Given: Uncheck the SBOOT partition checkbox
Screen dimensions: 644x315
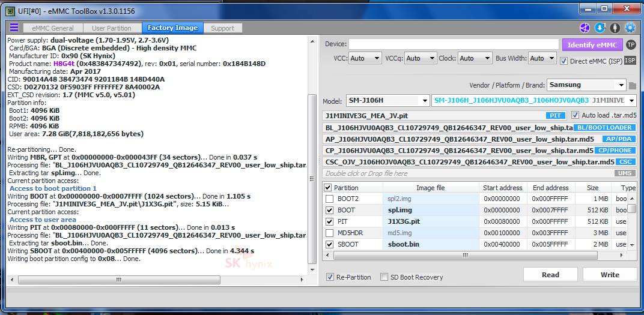Looking at the screenshot, I should pos(329,244).
